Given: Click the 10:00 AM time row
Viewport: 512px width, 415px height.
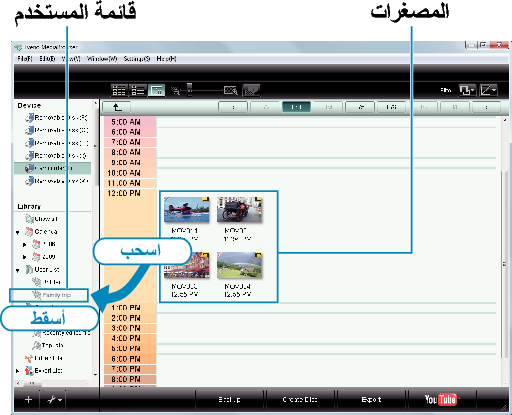Looking at the screenshot, I should [x=130, y=173].
